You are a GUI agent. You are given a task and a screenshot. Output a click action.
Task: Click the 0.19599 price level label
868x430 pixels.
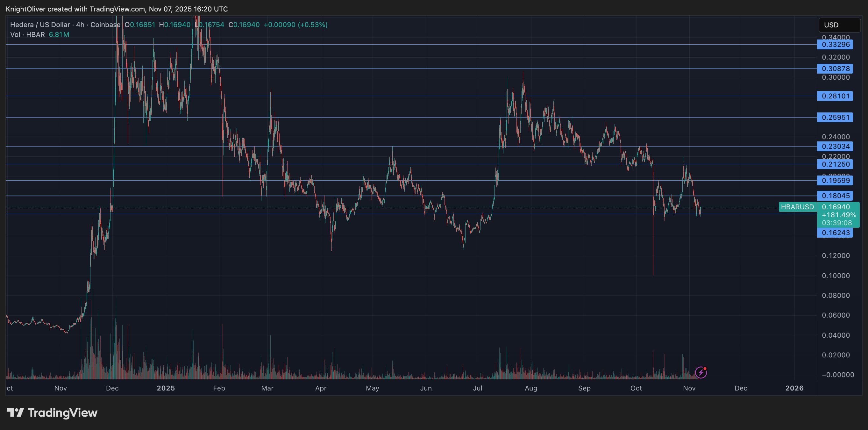click(835, 180)
